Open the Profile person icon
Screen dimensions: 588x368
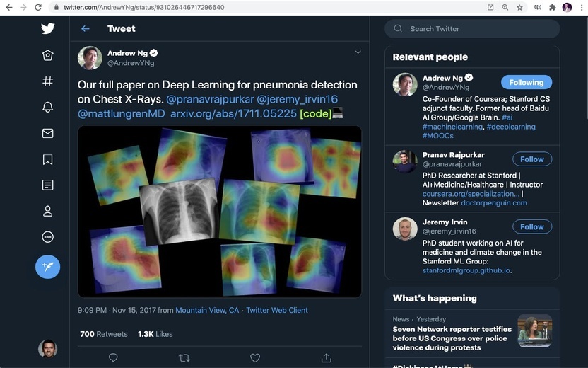click(47, 211)
